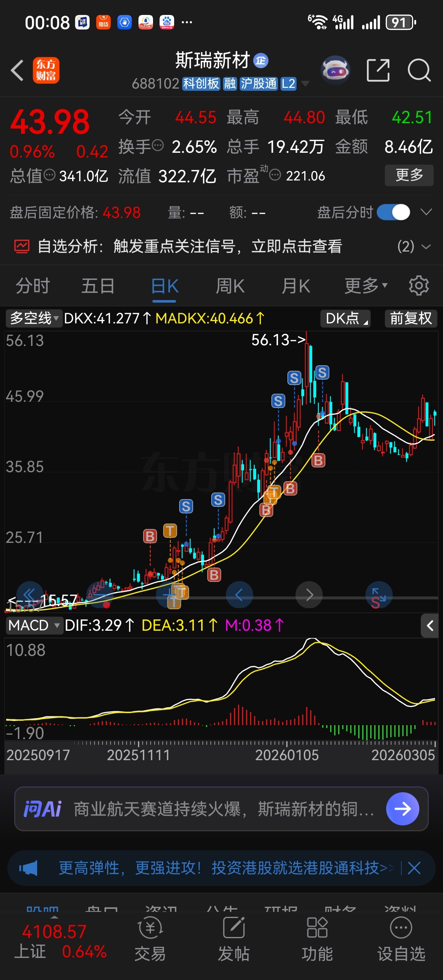Open the 融 margin trading tag
The height and width of the screenshot is (980, 443).
(x=230, y=83)
